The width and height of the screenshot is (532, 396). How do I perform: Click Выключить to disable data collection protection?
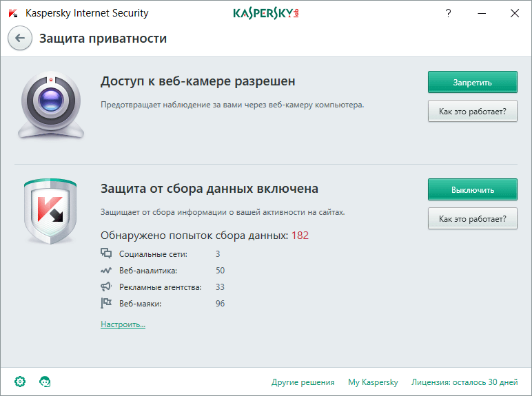point(473,189)
